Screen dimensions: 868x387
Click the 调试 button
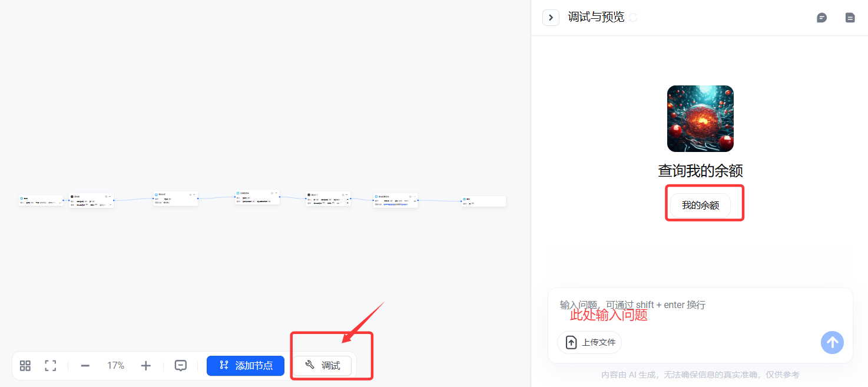click(x=323, y=366)
